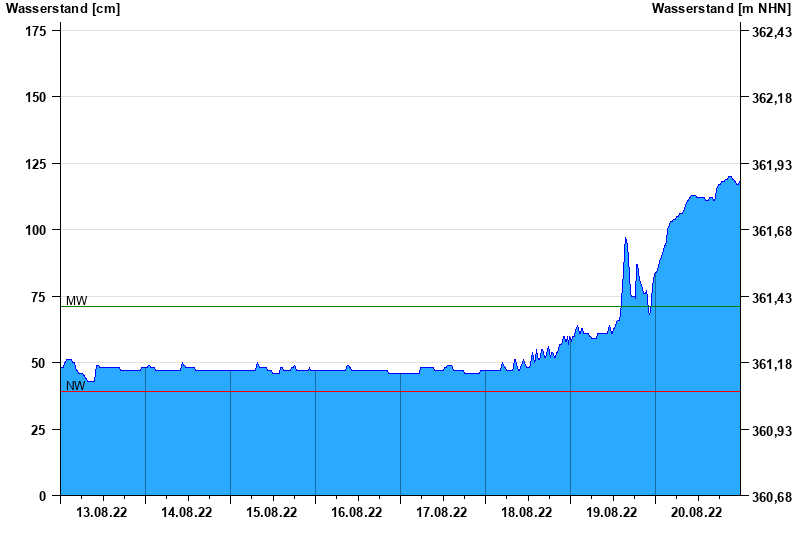Click the 13.08.22 date label
Viewport: 800px width, 550px height.
[102, 513]
